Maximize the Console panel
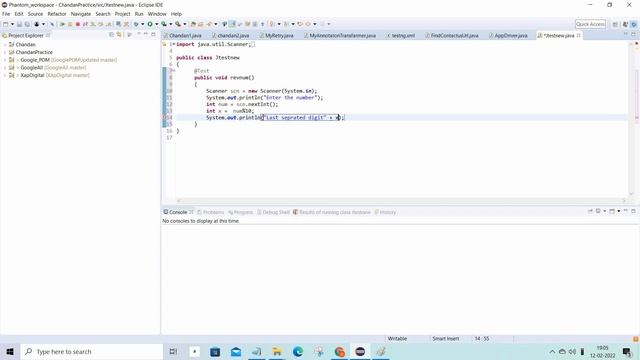This screenshot has height=360, width=640. click(633, 211)
